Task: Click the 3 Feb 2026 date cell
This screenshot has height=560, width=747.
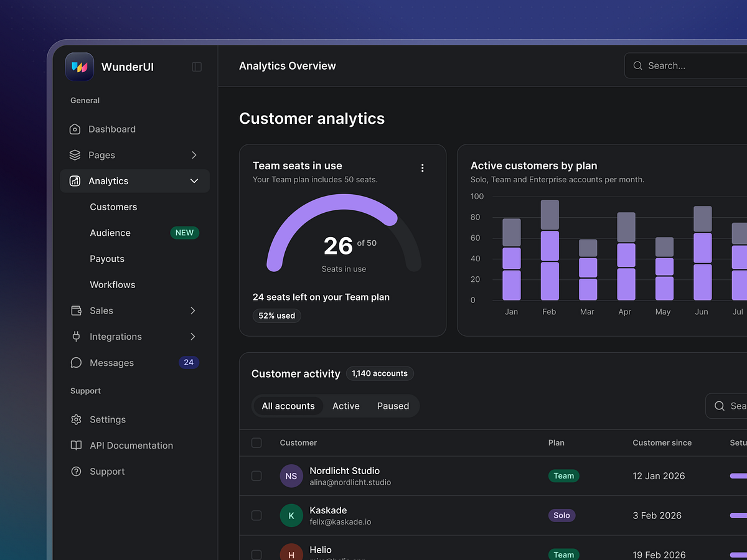Action: click(657, 516)
